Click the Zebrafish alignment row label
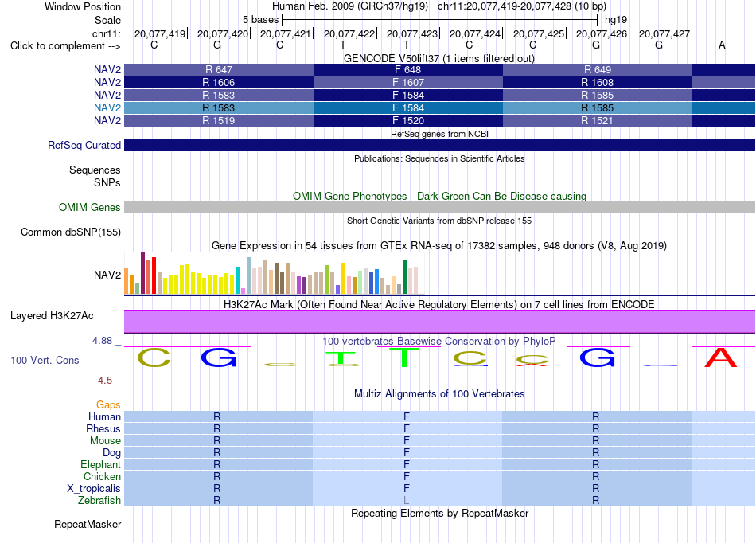756x543 pixels. (x=99, y=500)
